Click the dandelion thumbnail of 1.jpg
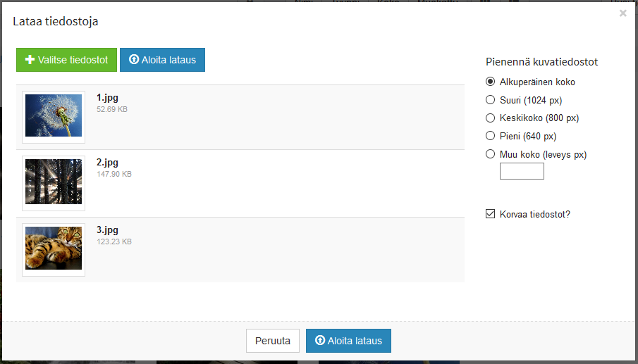The image size is (638, 364). [x=54, y=116]
